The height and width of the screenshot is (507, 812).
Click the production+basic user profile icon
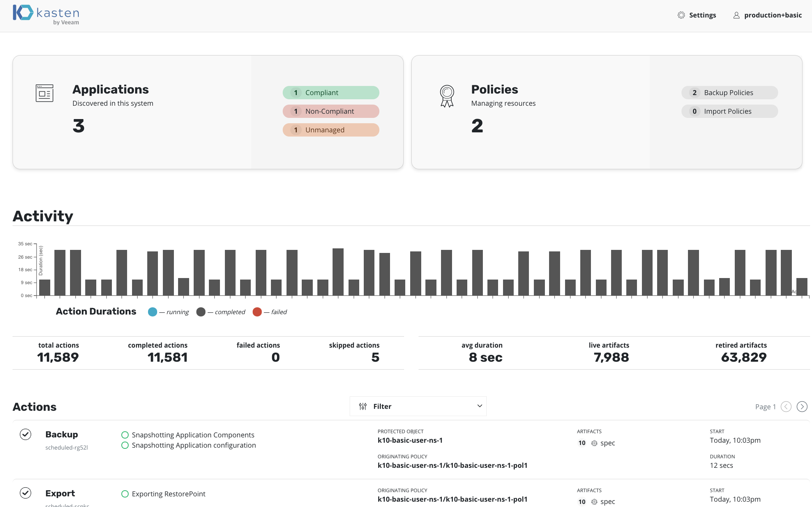click(x=736, y=15)
